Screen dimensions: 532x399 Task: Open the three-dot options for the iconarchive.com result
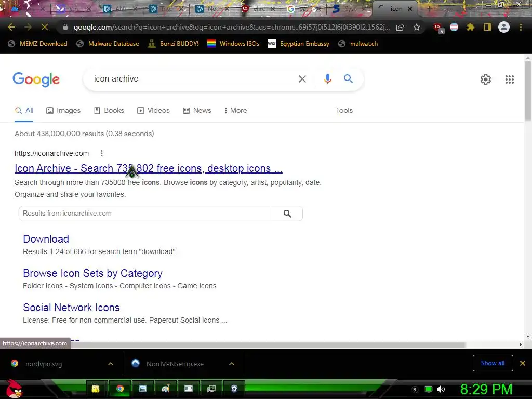tap(101, 153)
